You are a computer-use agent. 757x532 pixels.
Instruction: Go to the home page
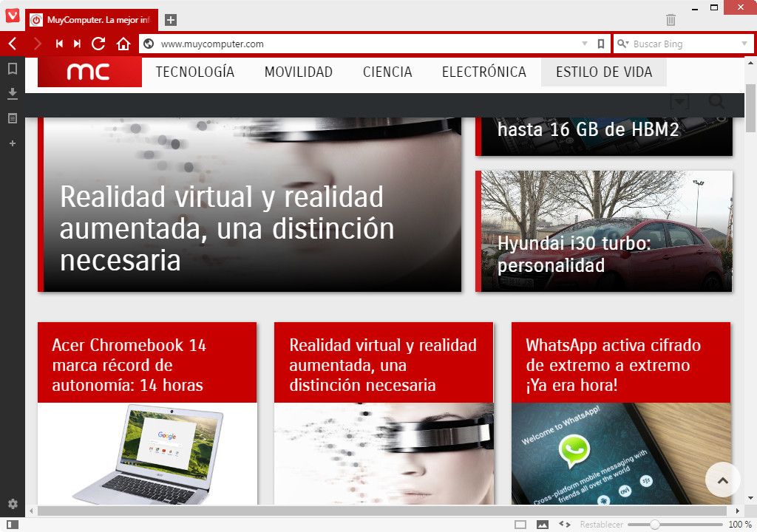[123, 44]
